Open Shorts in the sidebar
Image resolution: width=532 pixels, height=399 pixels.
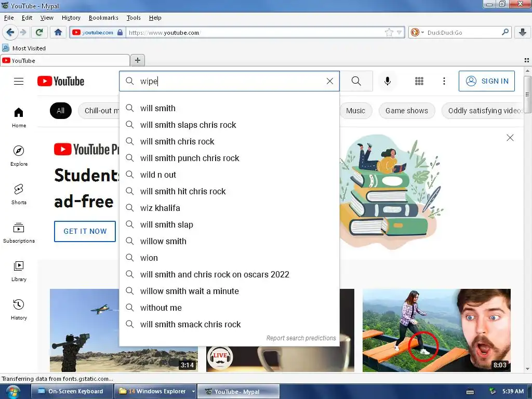(19, 194)
